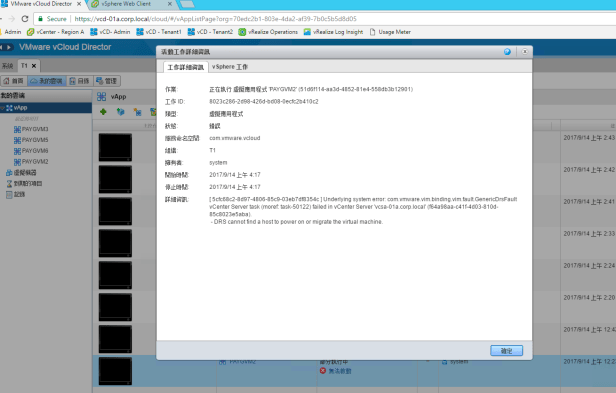Click console thumbnail in the 2:43 row

(x=115, y=147)
